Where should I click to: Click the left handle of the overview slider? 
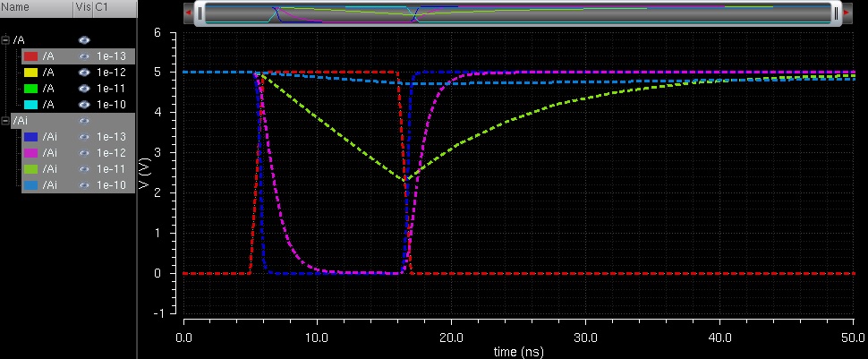(200, 13)
